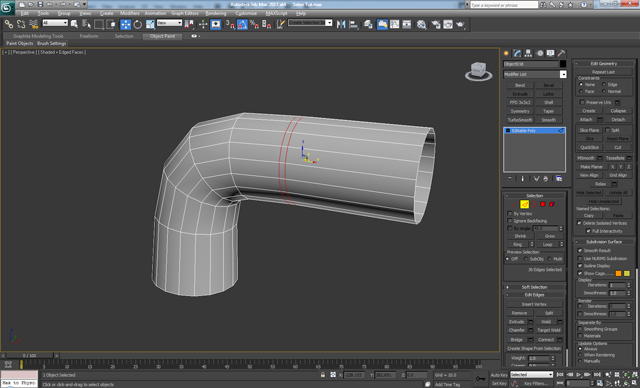
Task: Click the Mirror tool icon
Action: [x=341, y=24]
